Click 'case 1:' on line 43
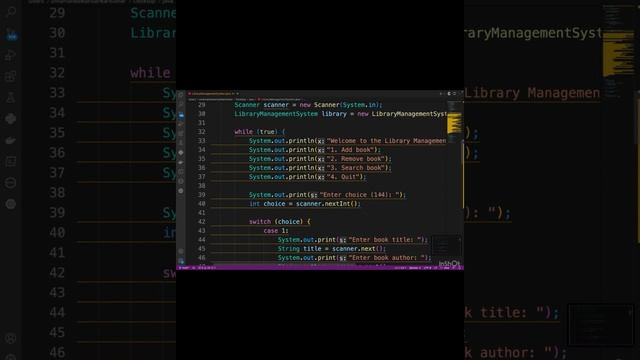 [276, 231]
